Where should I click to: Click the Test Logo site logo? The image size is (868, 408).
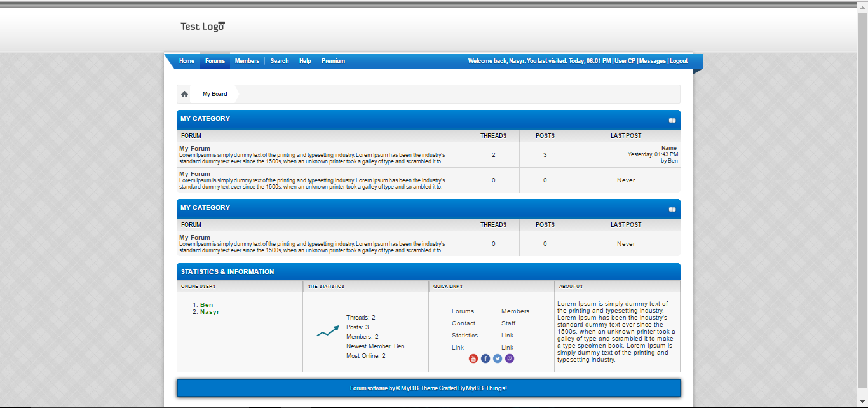coord(203,27)
